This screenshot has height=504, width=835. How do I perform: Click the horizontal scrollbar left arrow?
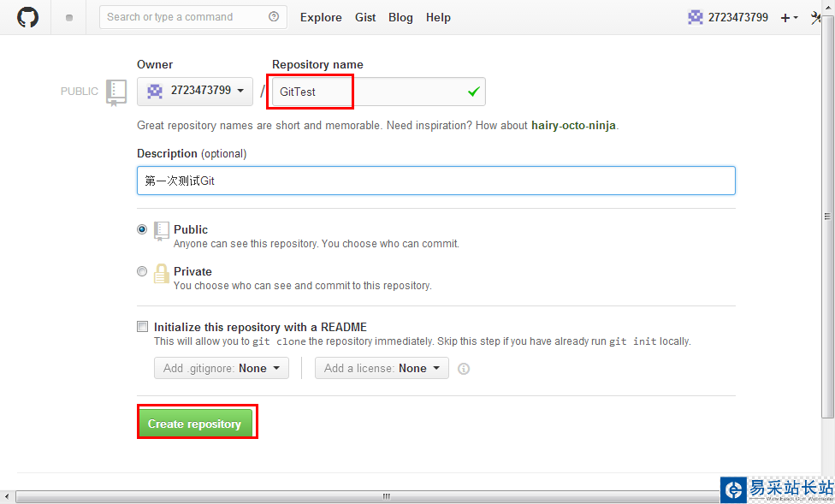click(6, 496)
